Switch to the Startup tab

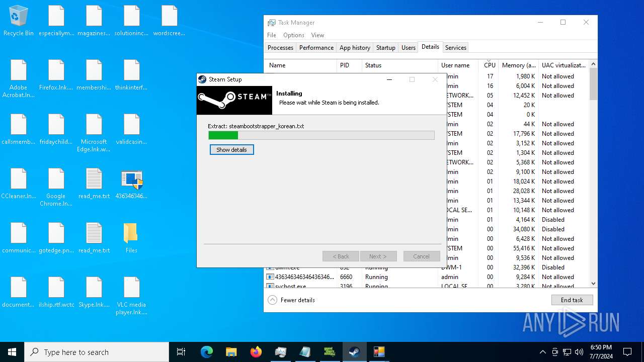click(x=386, y=48)
